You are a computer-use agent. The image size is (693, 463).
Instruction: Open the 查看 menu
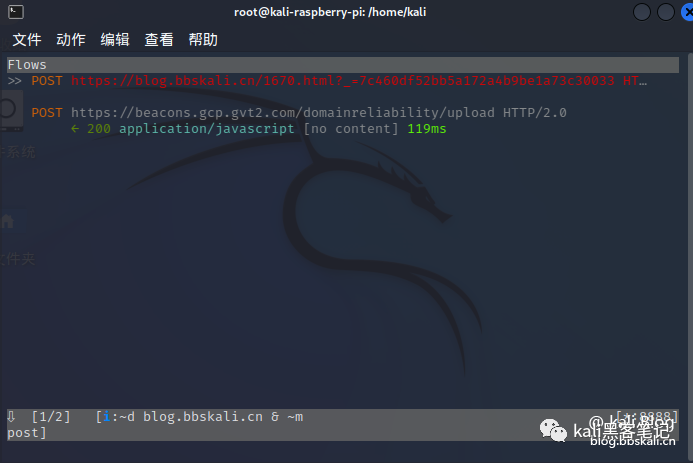point(159,40)
